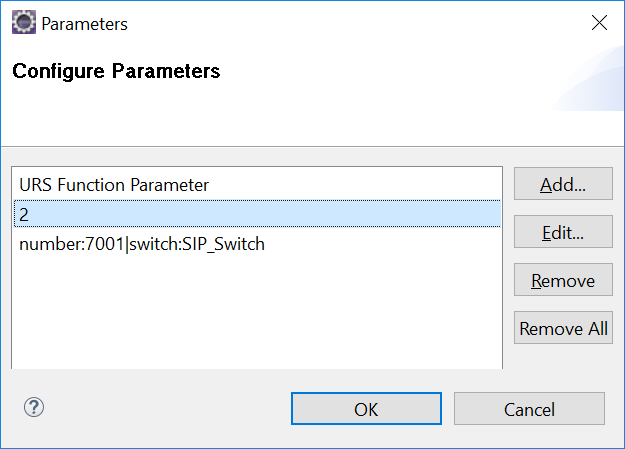This screenshot has width=625, height=449.
Task: Open help with the question mark icon
Action: pos(34,407)
